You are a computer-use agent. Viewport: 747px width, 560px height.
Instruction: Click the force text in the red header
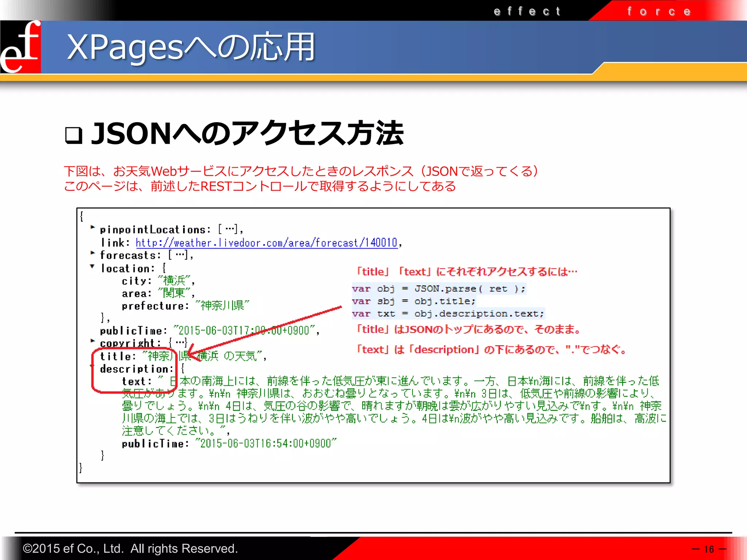tap(659, 11)
